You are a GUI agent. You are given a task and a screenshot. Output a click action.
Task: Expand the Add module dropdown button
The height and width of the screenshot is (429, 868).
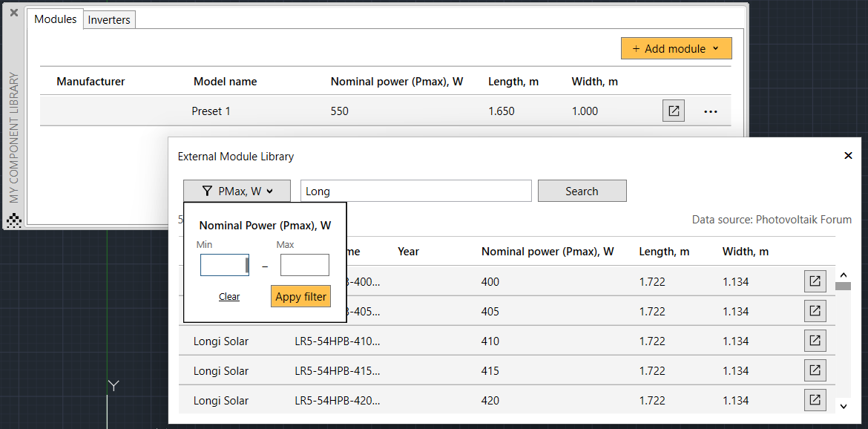[x=677, y=49]
